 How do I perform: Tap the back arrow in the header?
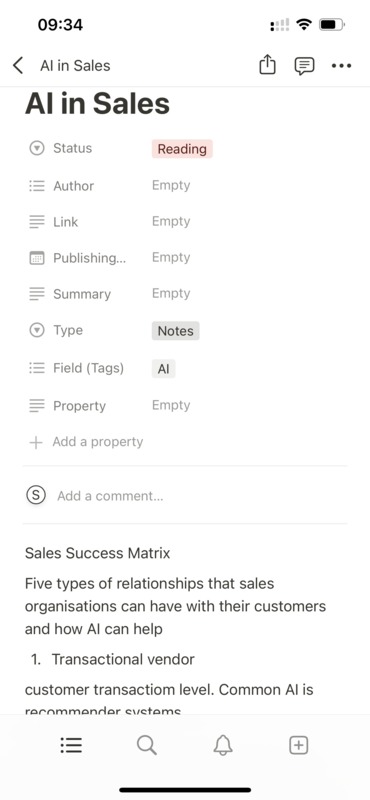pyautogui.click(x=18, y=65)
